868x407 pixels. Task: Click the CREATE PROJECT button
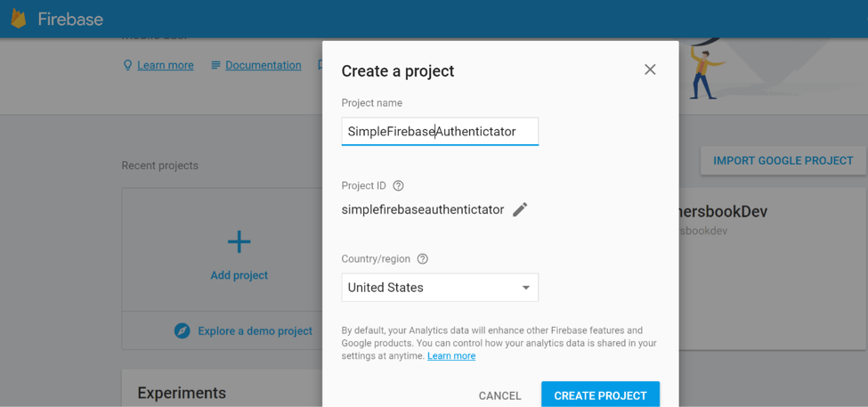click(600, 395)
